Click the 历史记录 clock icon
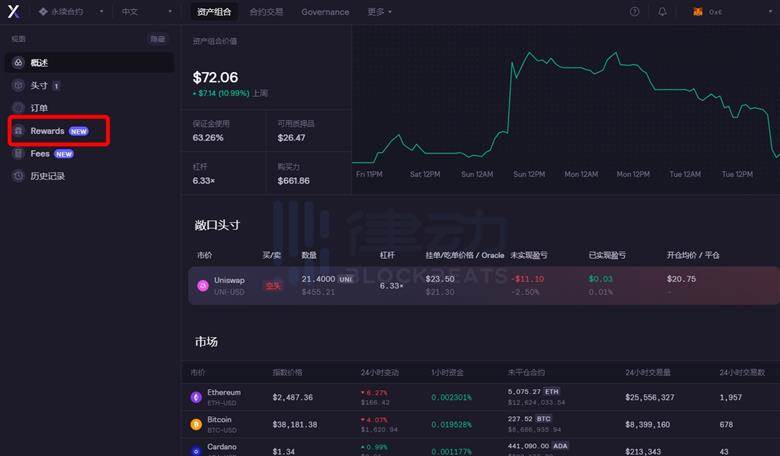 tap(18, 176)
